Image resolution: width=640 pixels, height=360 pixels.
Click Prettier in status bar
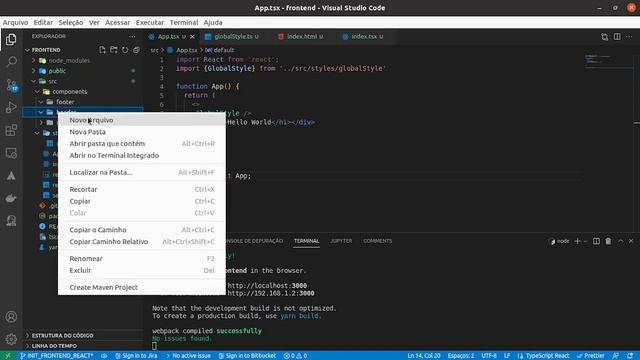pyautogui.click(x=591, y=356)
